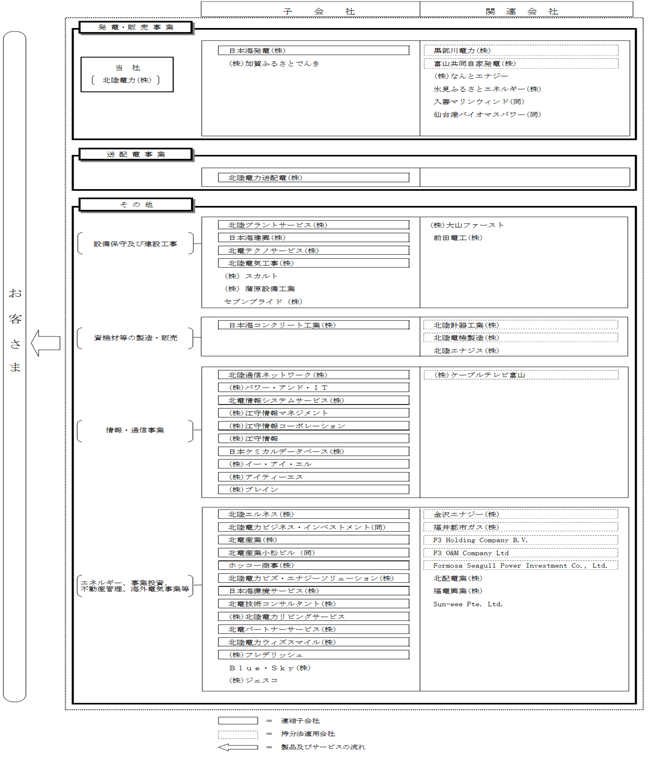Click 日本海建興(株) box
The image size is (650, 757).
[313, 238]
